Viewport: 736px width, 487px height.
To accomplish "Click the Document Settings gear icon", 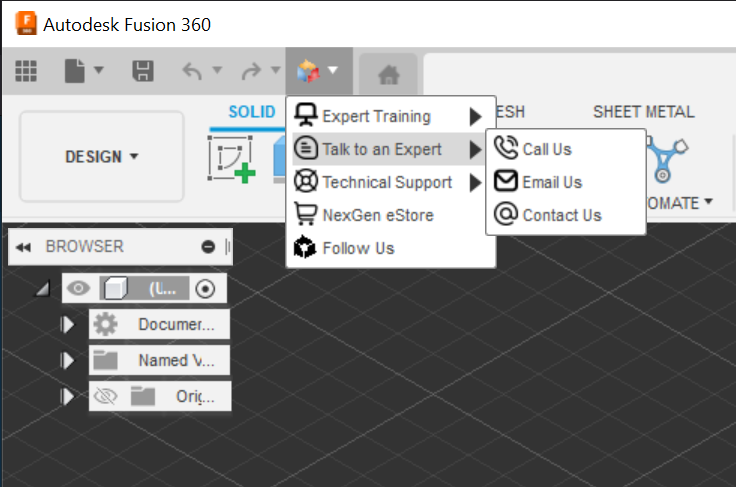I will point(105,324).
